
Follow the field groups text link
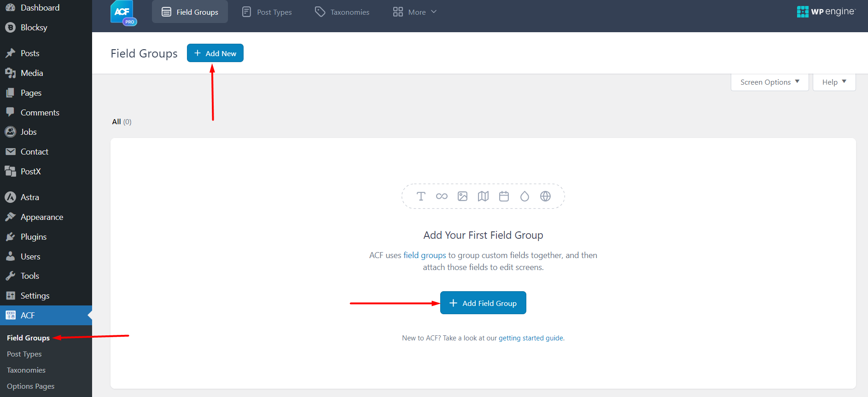425,255
